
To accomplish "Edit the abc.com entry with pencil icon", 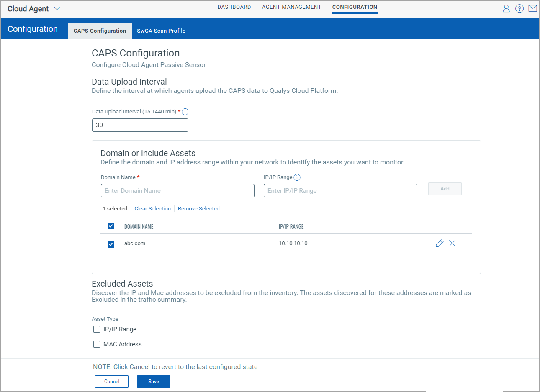I will click(439, 243).
